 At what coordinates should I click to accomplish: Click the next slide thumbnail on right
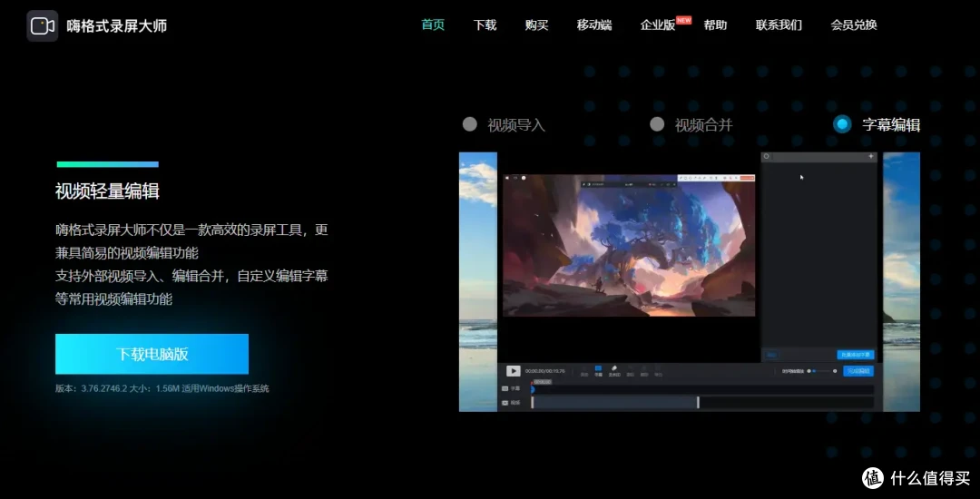901,281
